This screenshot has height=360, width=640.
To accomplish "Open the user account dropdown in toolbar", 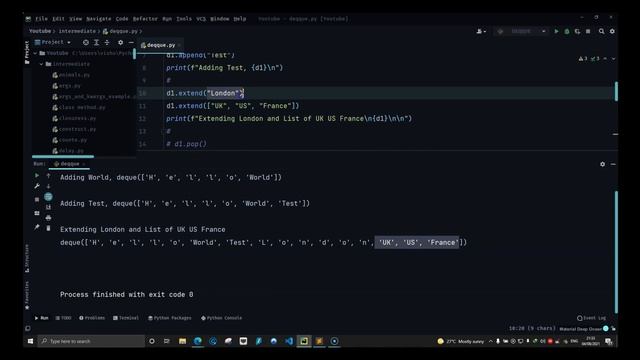I will pos(481,31).
